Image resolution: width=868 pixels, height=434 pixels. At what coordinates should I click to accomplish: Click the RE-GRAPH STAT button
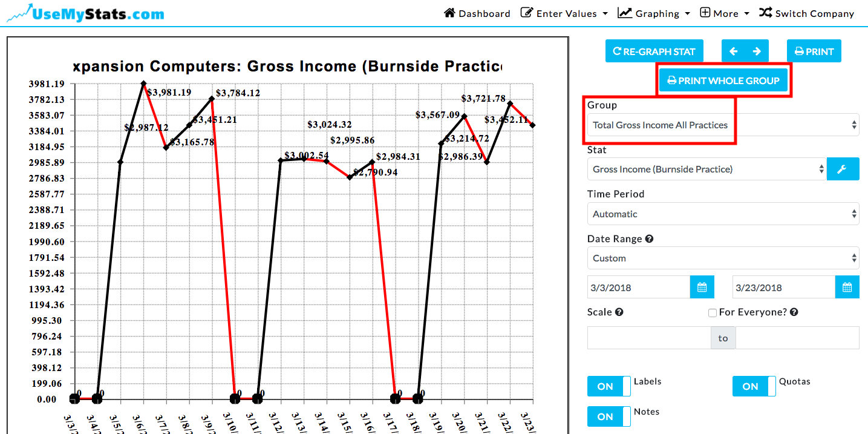(654, 51)
